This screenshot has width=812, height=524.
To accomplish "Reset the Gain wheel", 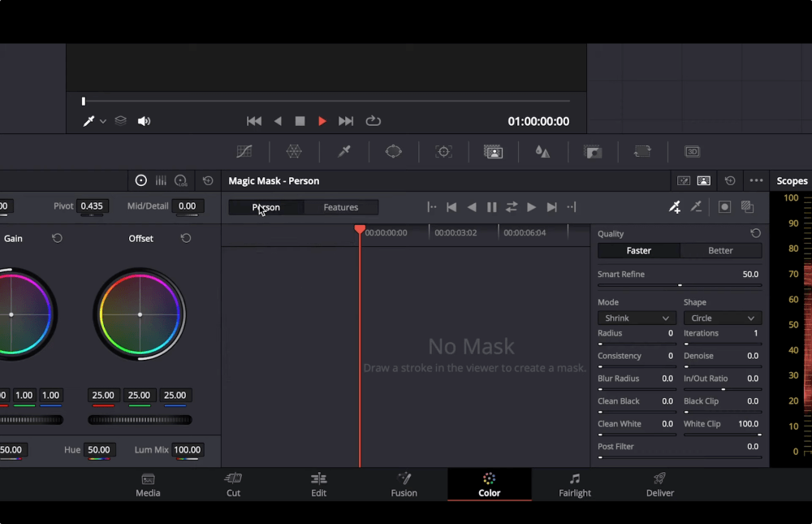I will pos(57,238).
